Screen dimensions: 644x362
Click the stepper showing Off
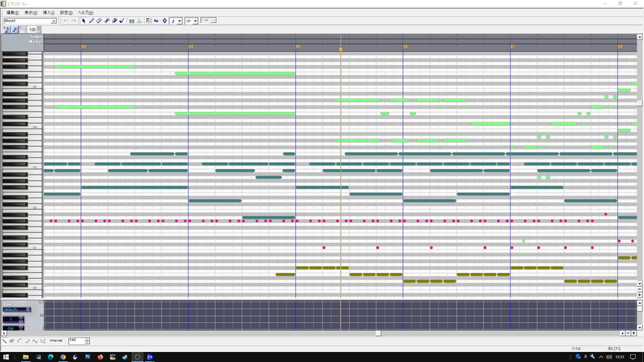click(x=13, y=328)
